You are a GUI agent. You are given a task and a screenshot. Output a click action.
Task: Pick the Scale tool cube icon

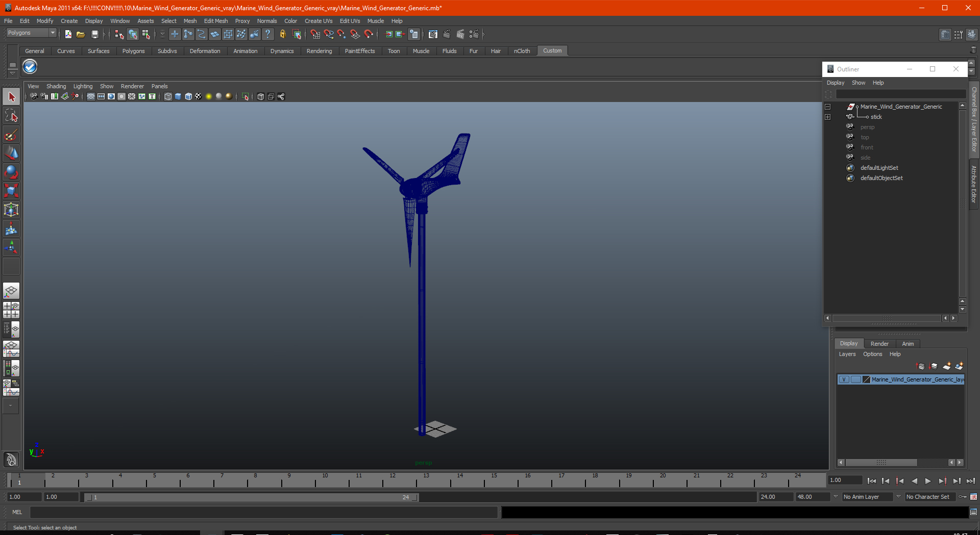click(x=11, y=191)
